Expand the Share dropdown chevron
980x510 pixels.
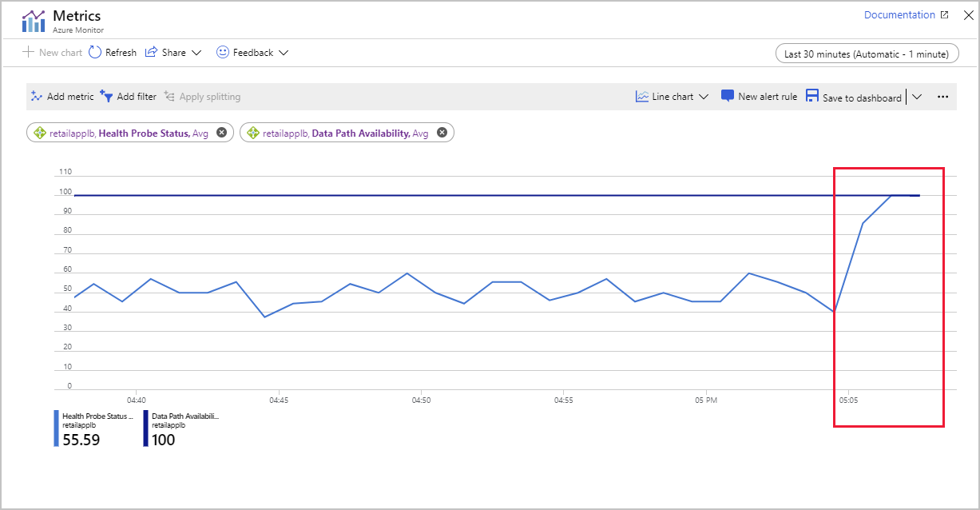(x=196, y=53)
